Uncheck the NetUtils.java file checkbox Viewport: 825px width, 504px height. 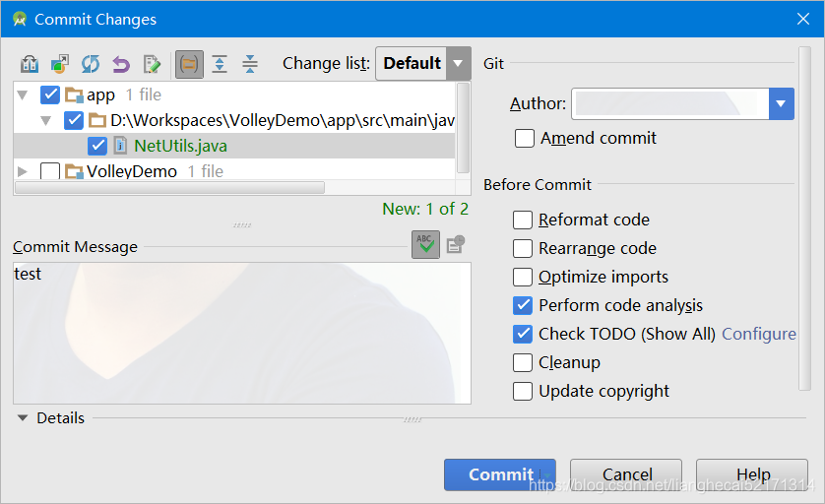tap(97, 146)
